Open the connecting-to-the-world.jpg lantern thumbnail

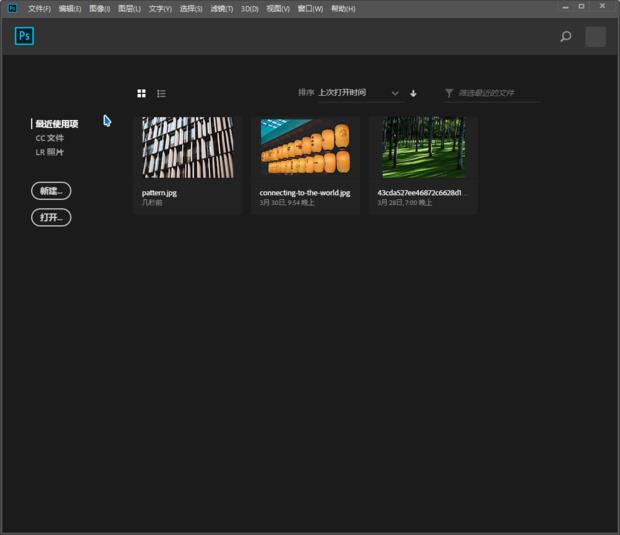tap(305, 148)
